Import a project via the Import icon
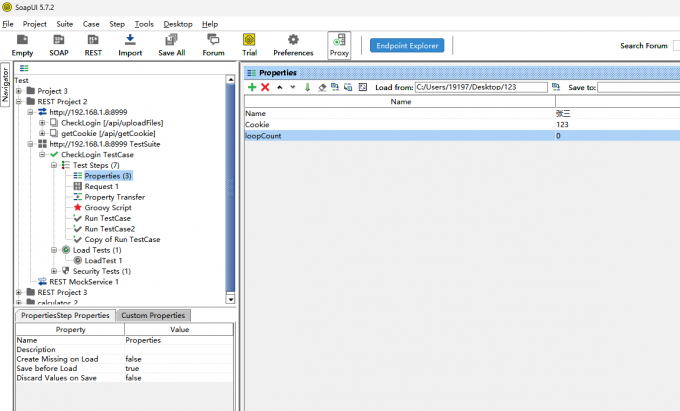 [x=130, y=45]
